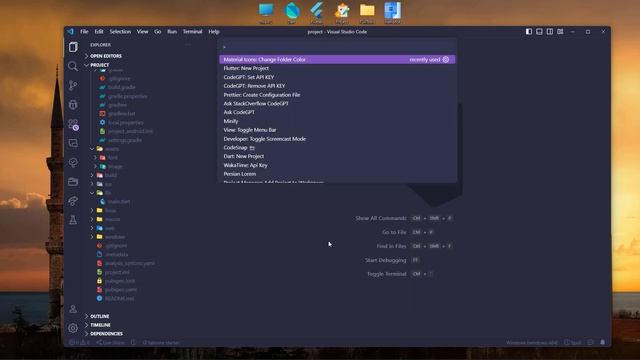Viewport: 640px width, 360px height.
Task: Expand the OPEN EDITORS section
Action: point(106,56)
